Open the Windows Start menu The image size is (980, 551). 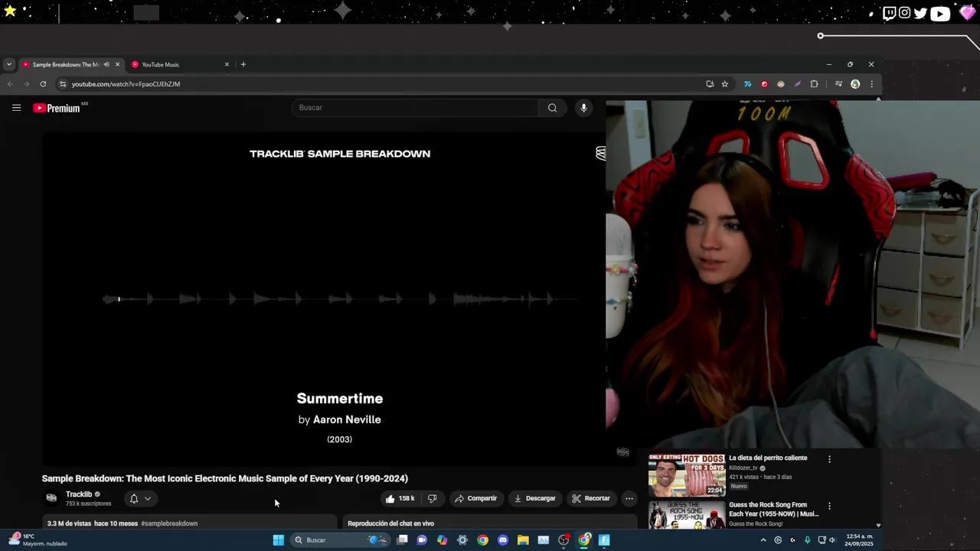point(279,540)
